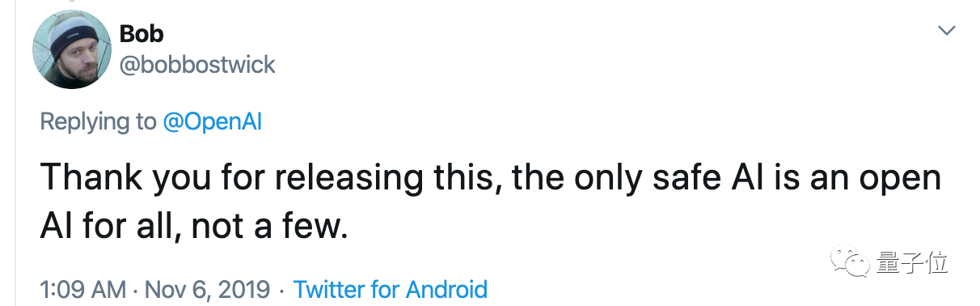Visit the @bobbostwick handle profile
980x306 pixels.
click(197, 65)
